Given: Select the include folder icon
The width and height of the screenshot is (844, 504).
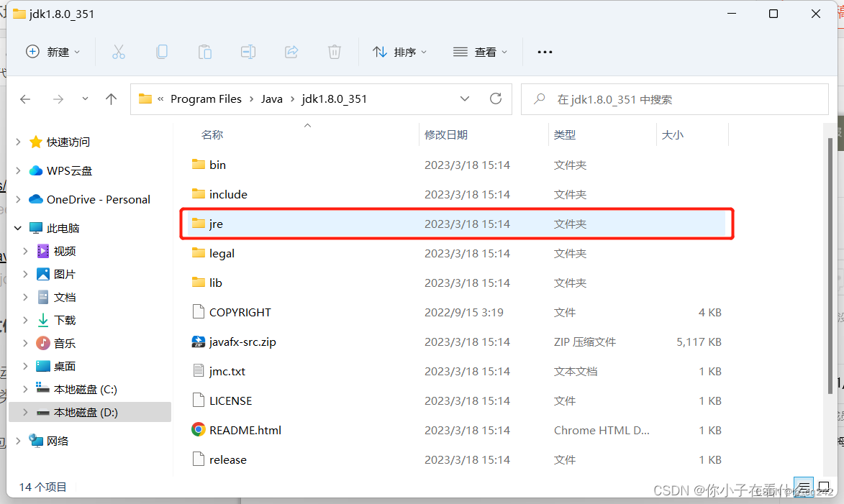Looking at the screenshot, I should 198,193.
